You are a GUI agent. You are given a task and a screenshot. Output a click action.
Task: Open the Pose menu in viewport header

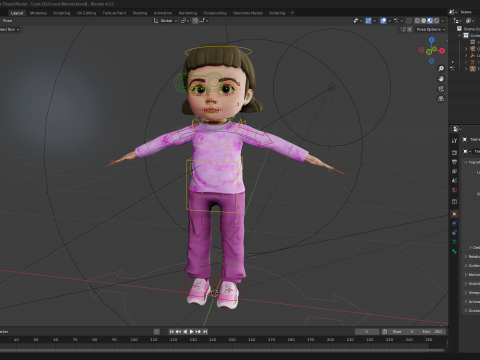pyautogui.click(x=7, y=21)
